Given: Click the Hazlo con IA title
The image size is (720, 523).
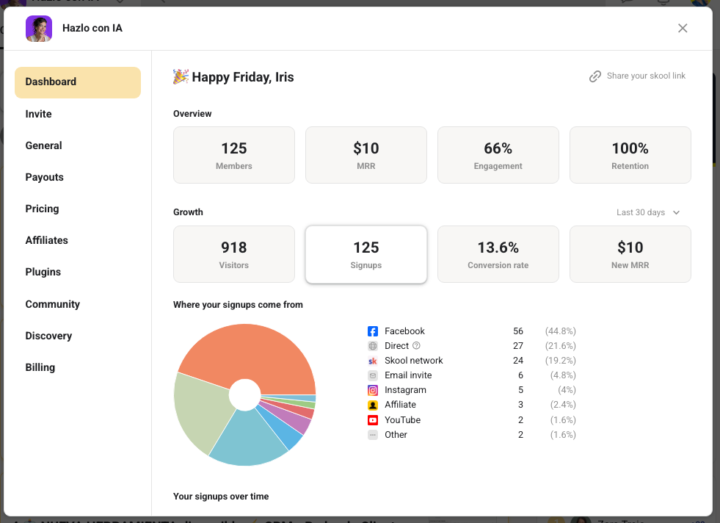Looking at the screenshot, I should (x=92, y=28).
